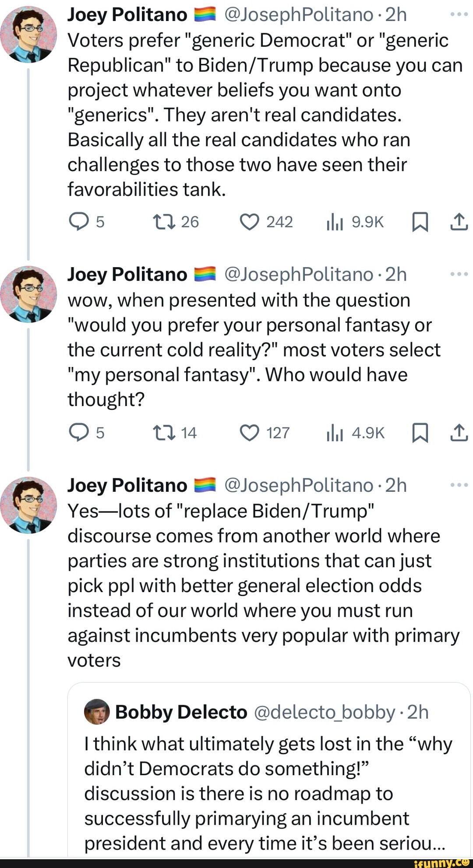Bookmark the "personal fantasy" tweet
Image resolution: width=473 pixels, height=868 pixels.
point(420,433)
